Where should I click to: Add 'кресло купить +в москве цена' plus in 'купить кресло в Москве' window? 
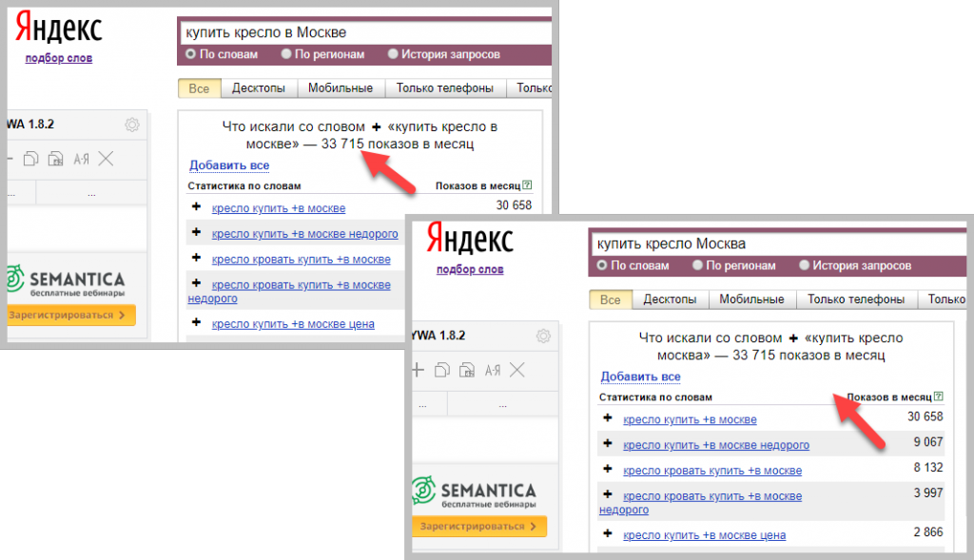pyautogui.click(x=196, y=322)
